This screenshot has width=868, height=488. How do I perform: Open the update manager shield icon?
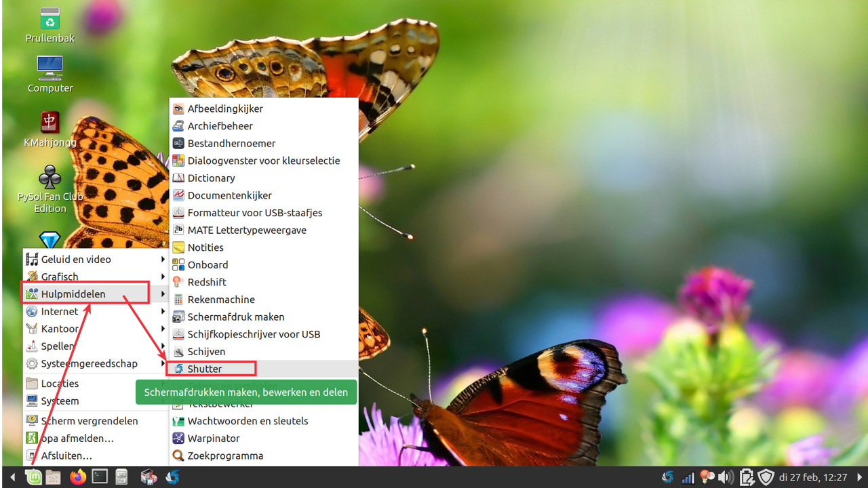766,477
